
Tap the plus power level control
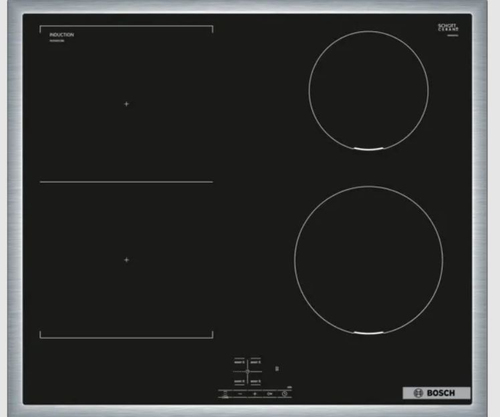[x=255, y=394]
